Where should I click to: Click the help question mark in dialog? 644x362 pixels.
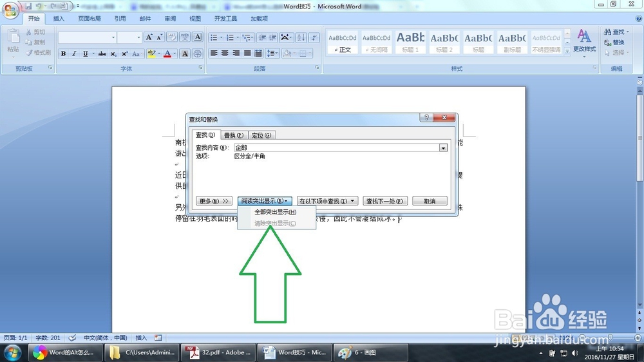[x=426, y=117]
